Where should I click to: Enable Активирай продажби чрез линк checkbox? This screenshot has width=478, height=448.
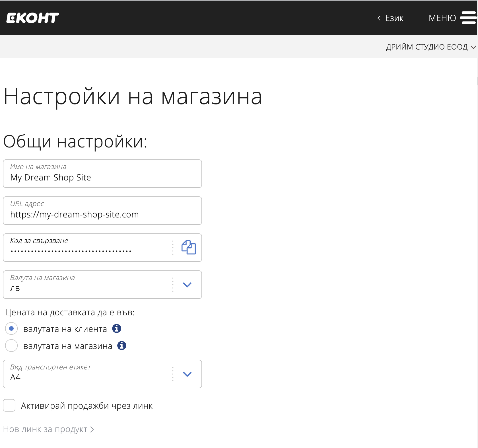coord(9,405)
